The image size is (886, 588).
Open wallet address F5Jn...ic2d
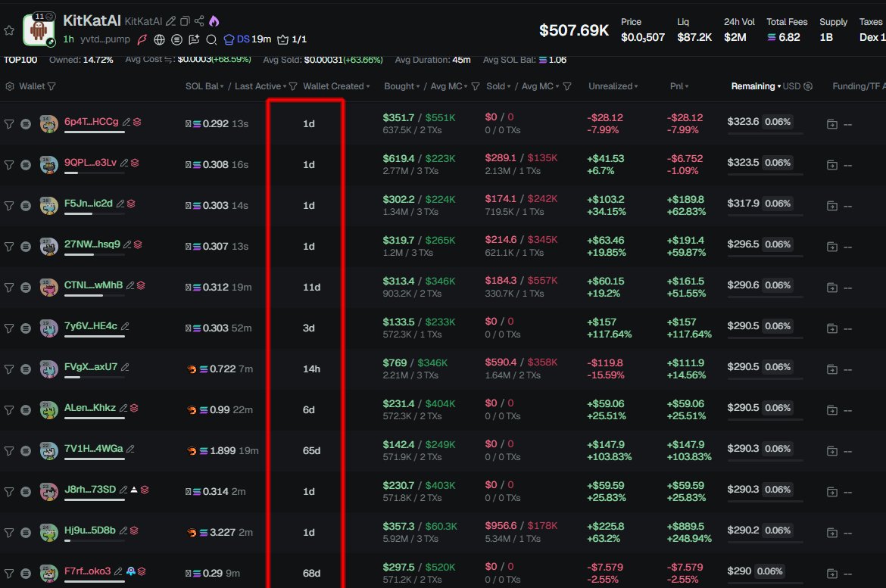tap(89, 203)
